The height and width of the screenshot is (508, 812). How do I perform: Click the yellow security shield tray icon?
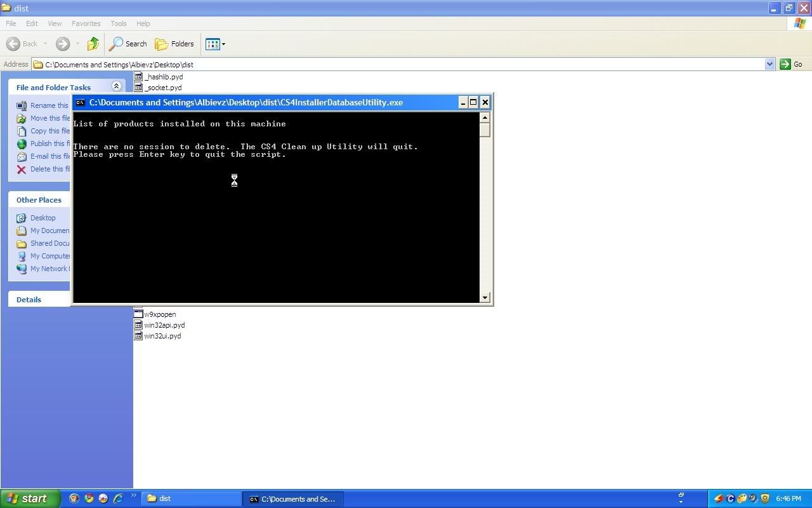click(x=765, y=498)
